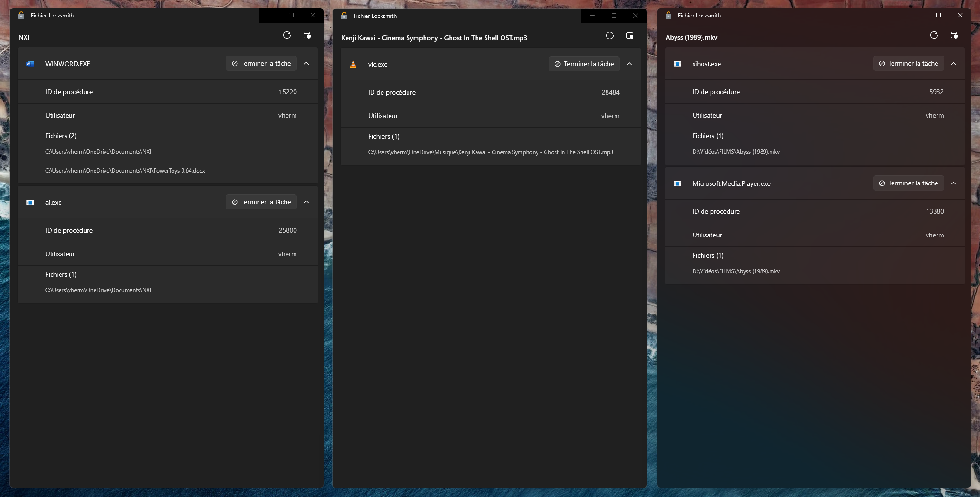End task for vlc.exe

click(584, 64)
